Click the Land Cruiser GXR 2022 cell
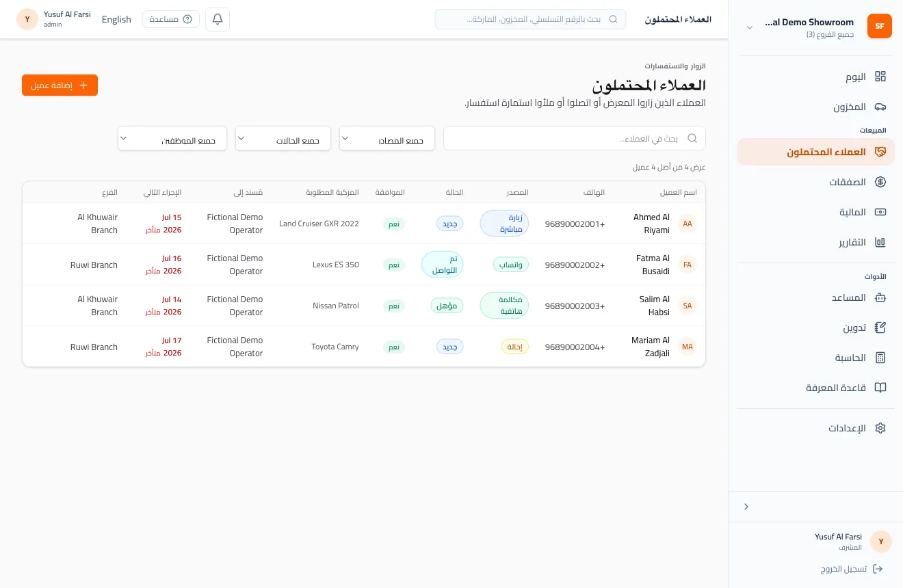 pos(319,224)
